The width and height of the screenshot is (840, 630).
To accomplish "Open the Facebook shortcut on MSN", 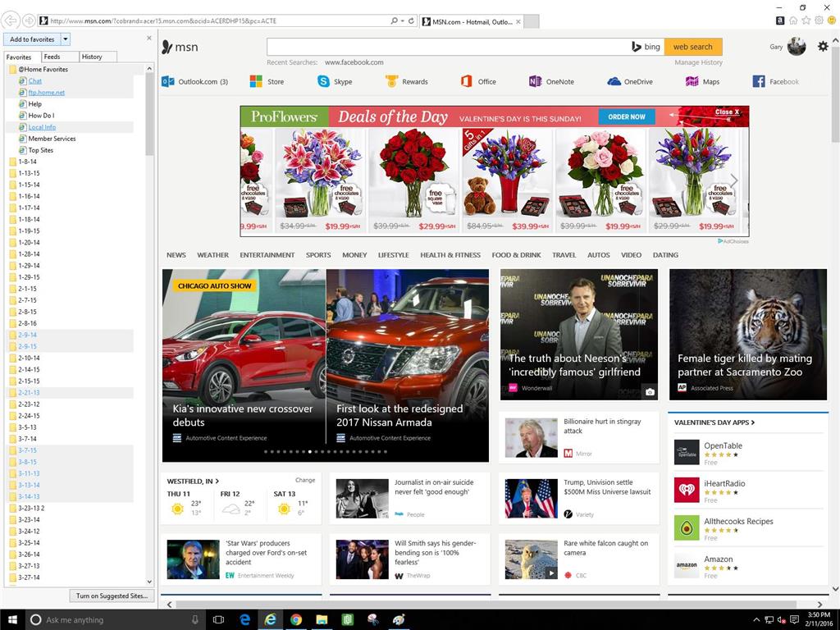I will click(x=776, y=81).
